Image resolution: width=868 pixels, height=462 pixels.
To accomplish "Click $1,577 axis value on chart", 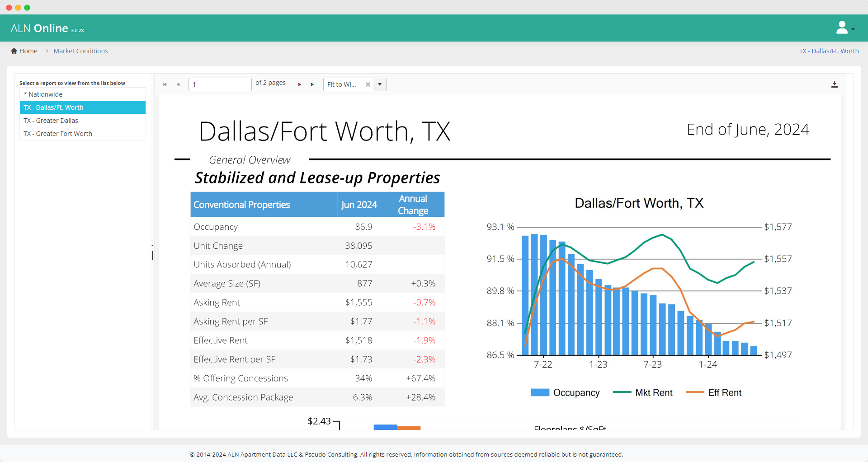I will 778,227.
